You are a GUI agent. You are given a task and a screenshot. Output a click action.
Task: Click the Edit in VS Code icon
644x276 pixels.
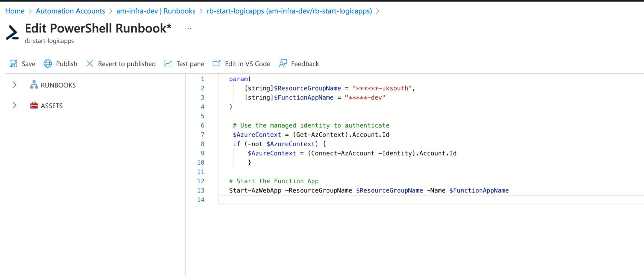coord(216,63)
